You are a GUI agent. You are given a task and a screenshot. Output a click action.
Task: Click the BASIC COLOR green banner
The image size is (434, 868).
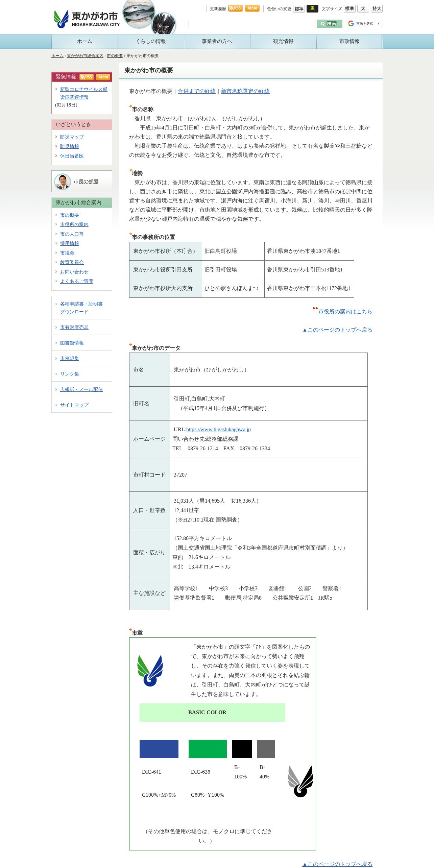coord(212,713)
